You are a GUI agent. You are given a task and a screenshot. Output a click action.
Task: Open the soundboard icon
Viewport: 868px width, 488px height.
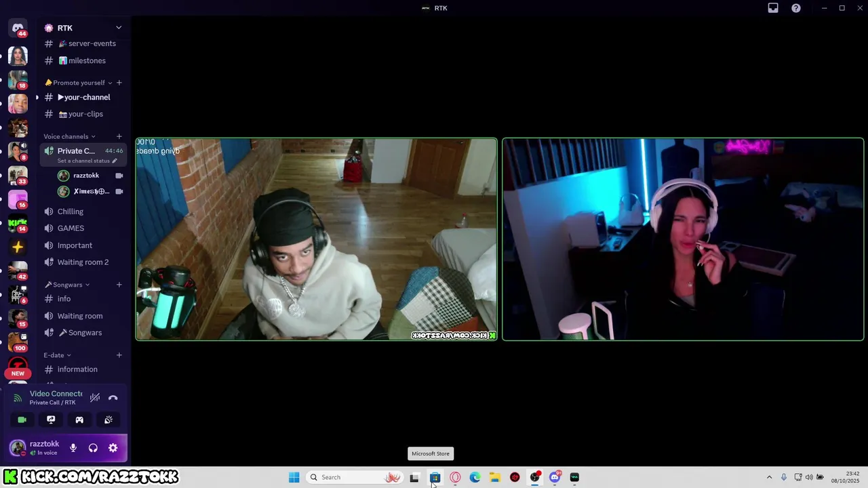click(108, 420)
